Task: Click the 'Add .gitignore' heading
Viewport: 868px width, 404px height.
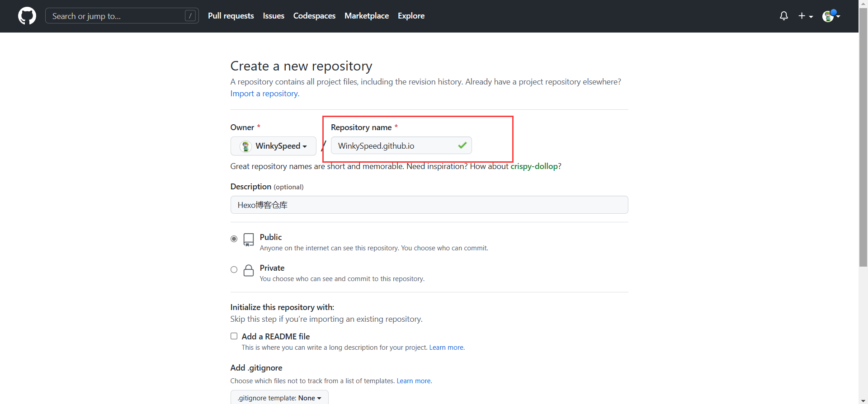Action: (x=256, y=368)
